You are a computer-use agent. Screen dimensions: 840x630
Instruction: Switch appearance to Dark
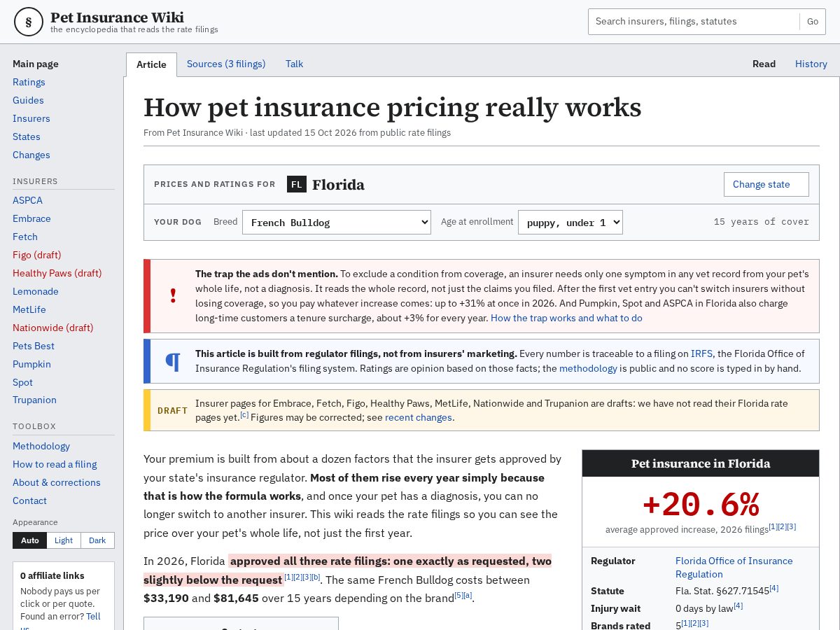click(97, 540)
